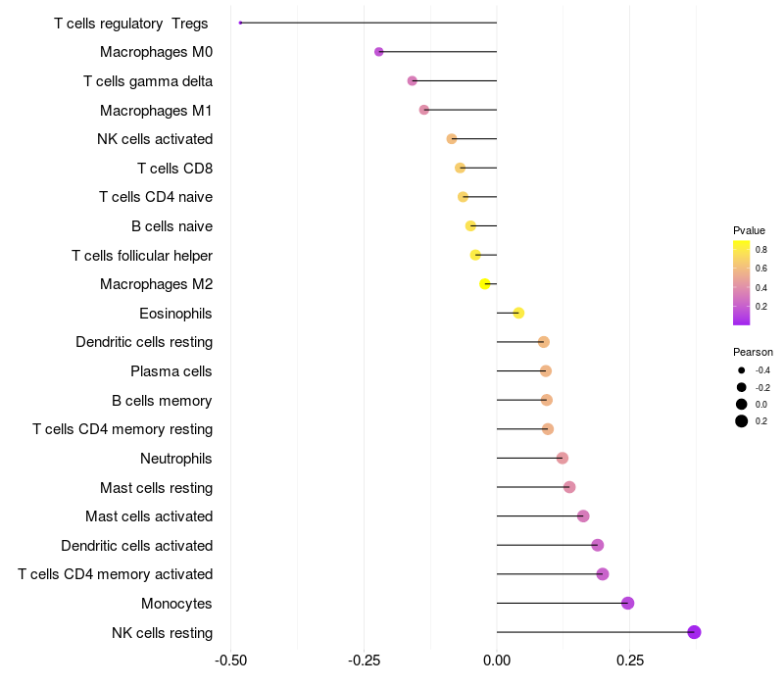Select the Eosinophils data point

pos(518,313)
